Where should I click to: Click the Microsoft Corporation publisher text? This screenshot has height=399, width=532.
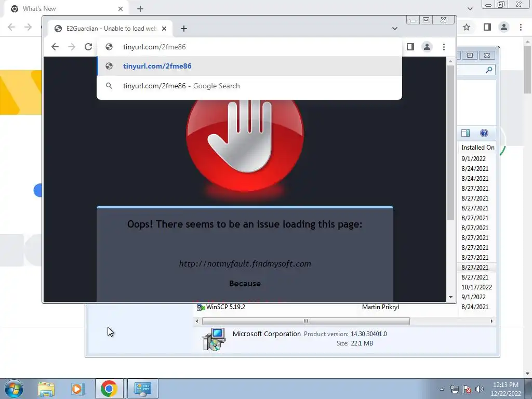point(267,334)
